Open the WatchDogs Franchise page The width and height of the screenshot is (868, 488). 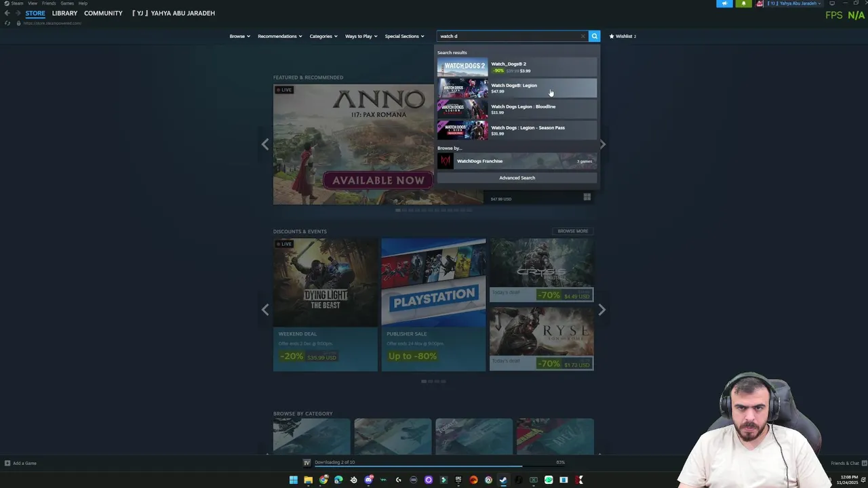point(517,161)
